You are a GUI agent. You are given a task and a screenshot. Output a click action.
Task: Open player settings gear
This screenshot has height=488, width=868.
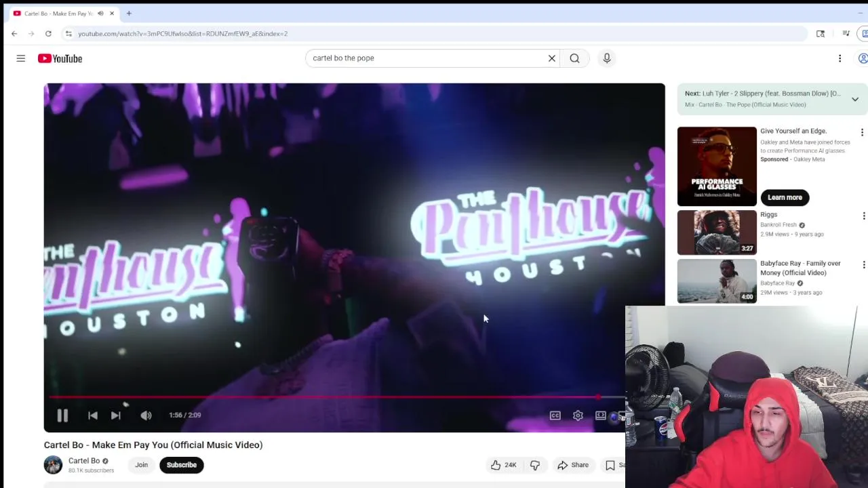click(x=578, y=415)
